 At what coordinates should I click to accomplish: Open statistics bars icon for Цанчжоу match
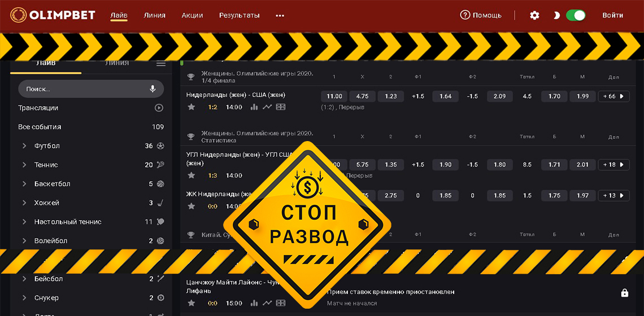coord(254,303)
